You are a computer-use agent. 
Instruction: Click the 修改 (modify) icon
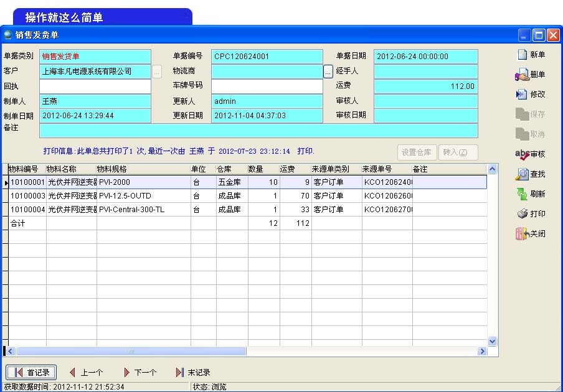click(522, 95)
